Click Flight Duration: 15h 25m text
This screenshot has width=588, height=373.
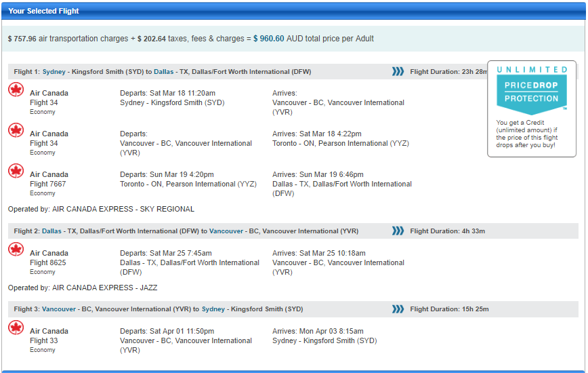[x=449, y=309]
